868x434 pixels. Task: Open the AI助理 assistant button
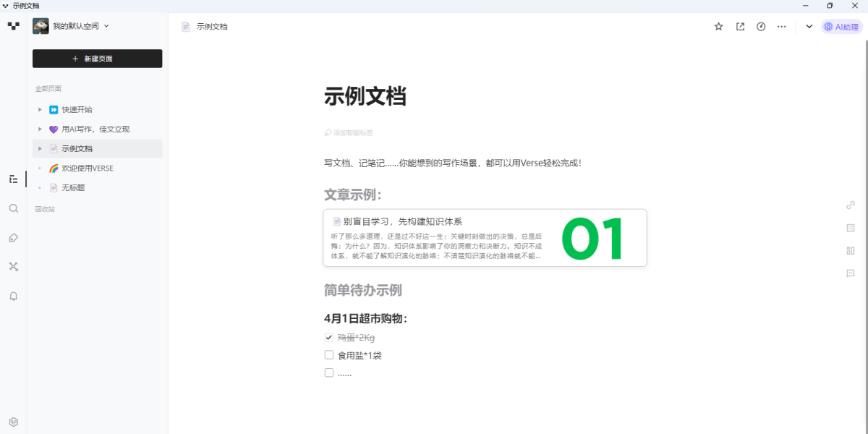(842, 27)
